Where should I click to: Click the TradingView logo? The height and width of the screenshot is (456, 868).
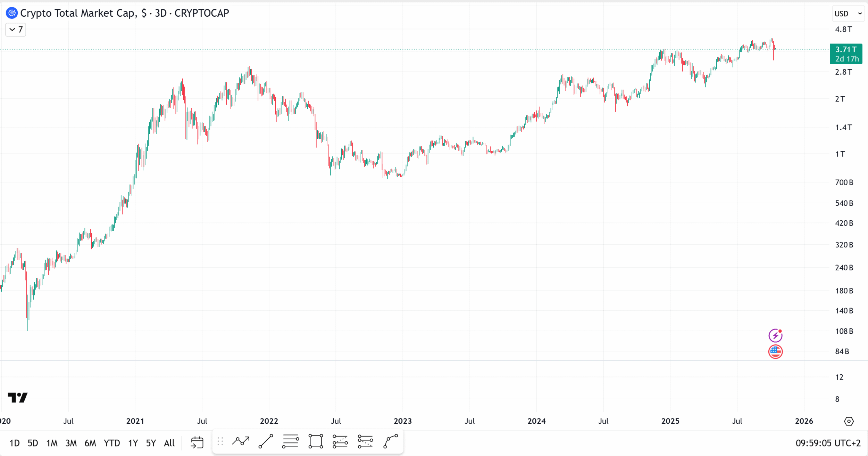[x=17, y=397]
